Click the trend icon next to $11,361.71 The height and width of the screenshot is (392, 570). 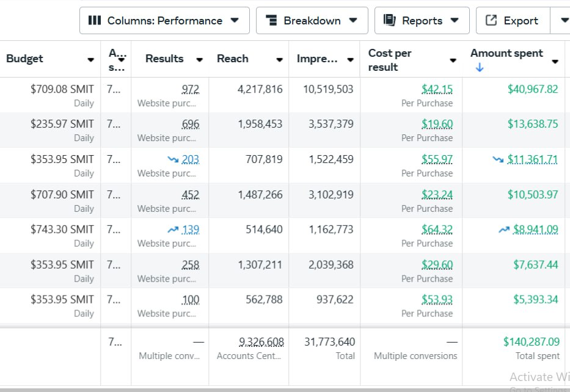[x=499, y=159]
